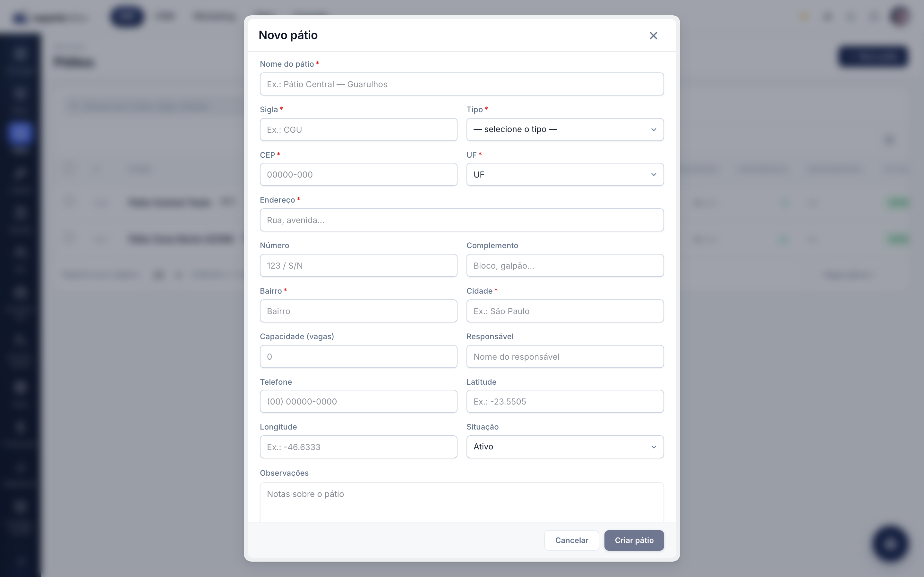The width and height of the screenshot is (924, 577).
Task: Focus the Número input field
Action: click(358, 265)
